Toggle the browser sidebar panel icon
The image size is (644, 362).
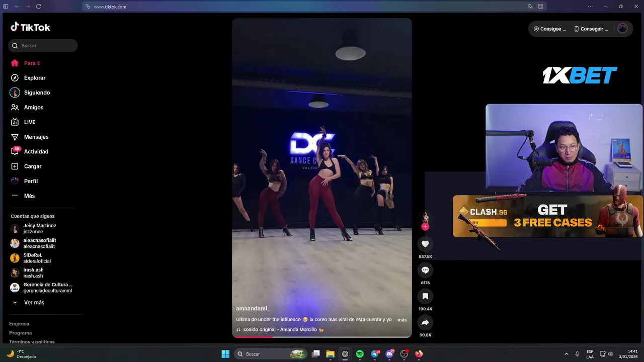6,7
